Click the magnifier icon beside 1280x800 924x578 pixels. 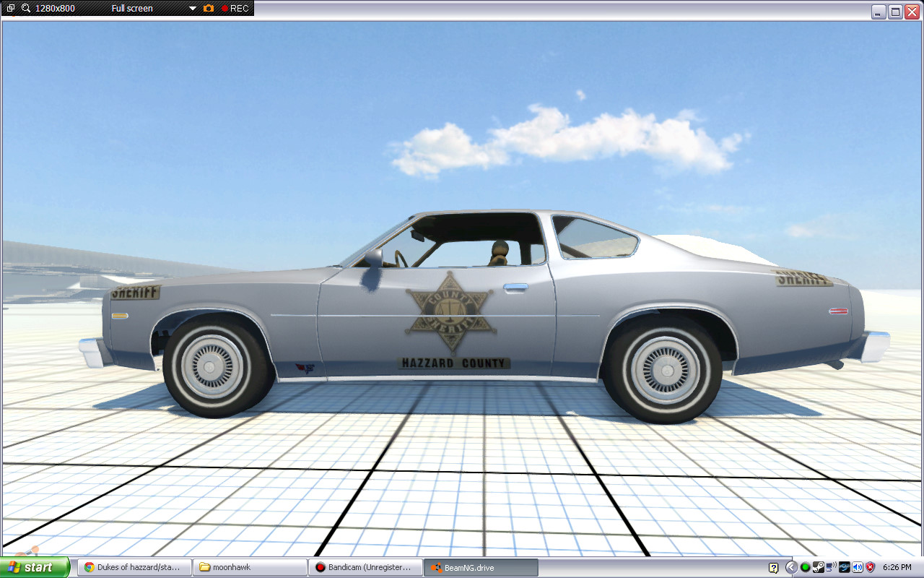click(26, 8)
